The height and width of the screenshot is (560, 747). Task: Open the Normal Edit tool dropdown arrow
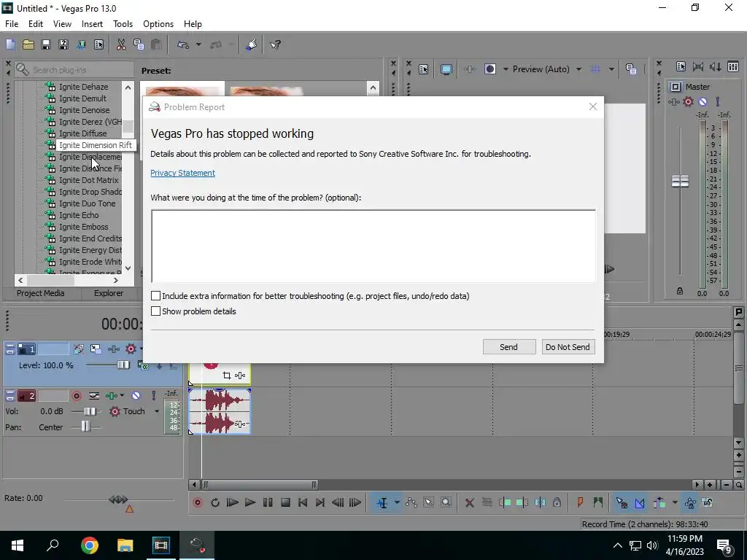[x=396, y=502]
